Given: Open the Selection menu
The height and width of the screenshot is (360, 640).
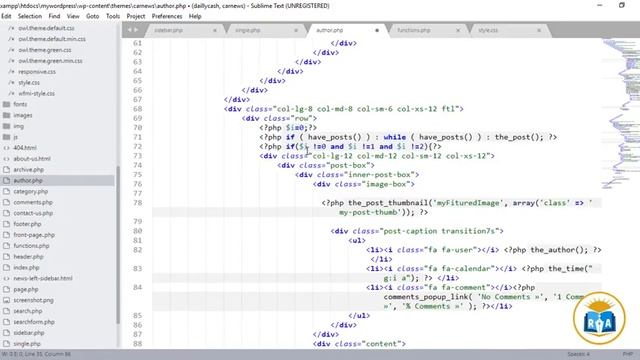Looking at the screenshot, I should 30,16.
